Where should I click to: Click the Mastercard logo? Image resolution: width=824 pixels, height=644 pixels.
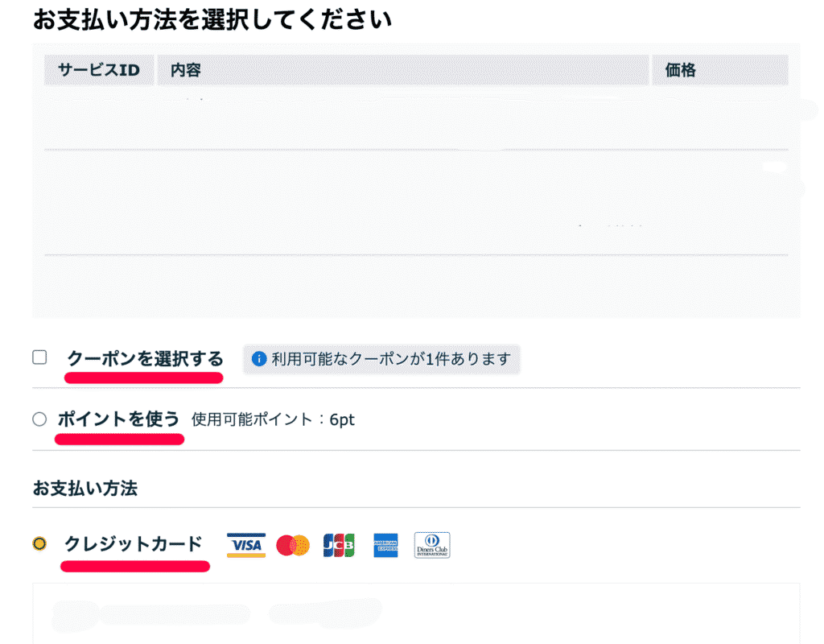tap(293, 545)
